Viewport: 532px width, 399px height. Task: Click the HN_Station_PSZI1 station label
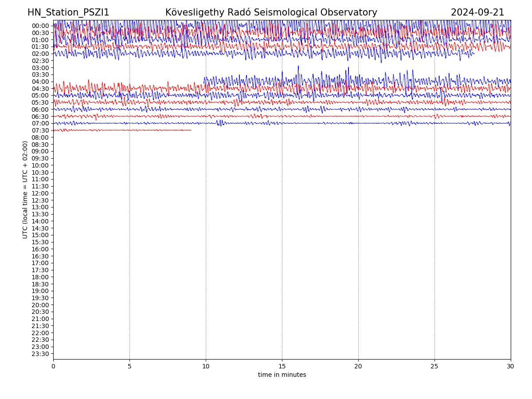[68, 12]
